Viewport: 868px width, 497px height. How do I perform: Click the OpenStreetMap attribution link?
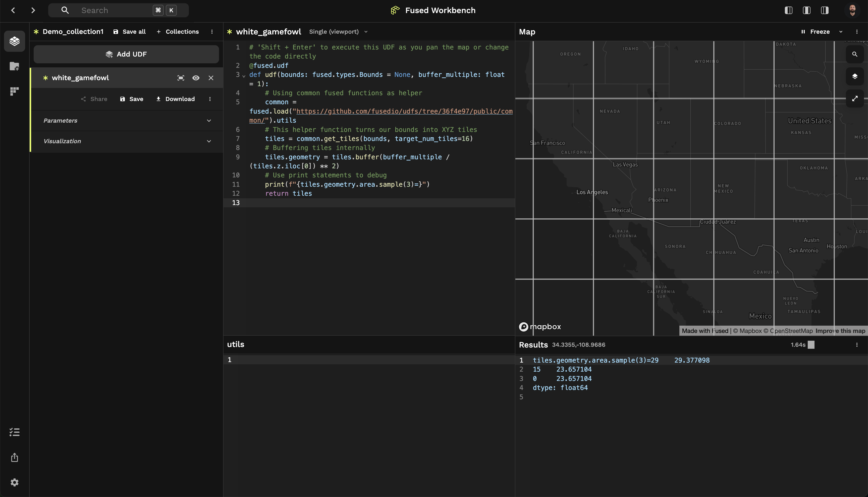point(788,331)
